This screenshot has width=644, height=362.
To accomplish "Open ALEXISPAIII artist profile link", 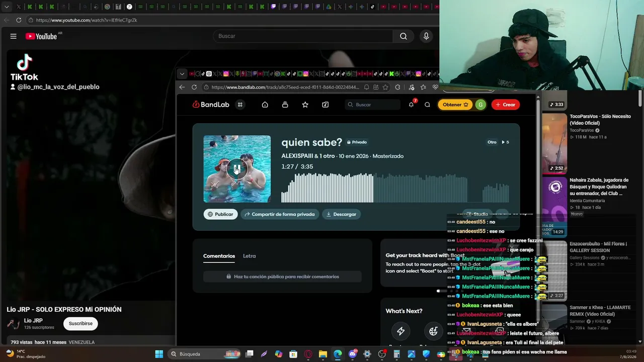I will [297, 156].
